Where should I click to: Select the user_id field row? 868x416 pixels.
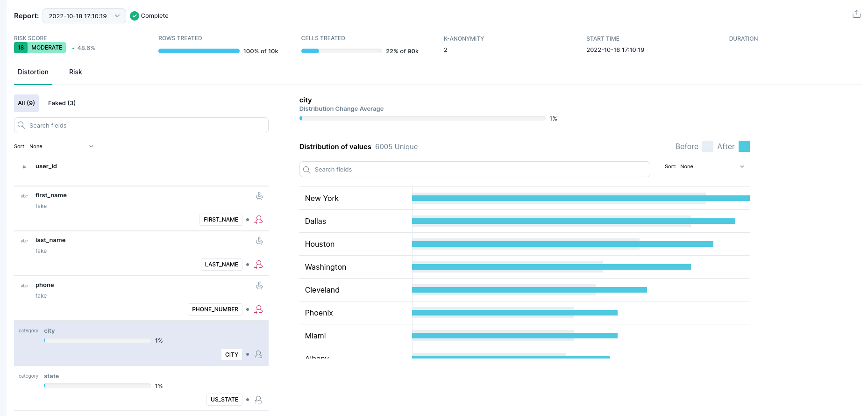pyautogui.click(x=141, y=172)
